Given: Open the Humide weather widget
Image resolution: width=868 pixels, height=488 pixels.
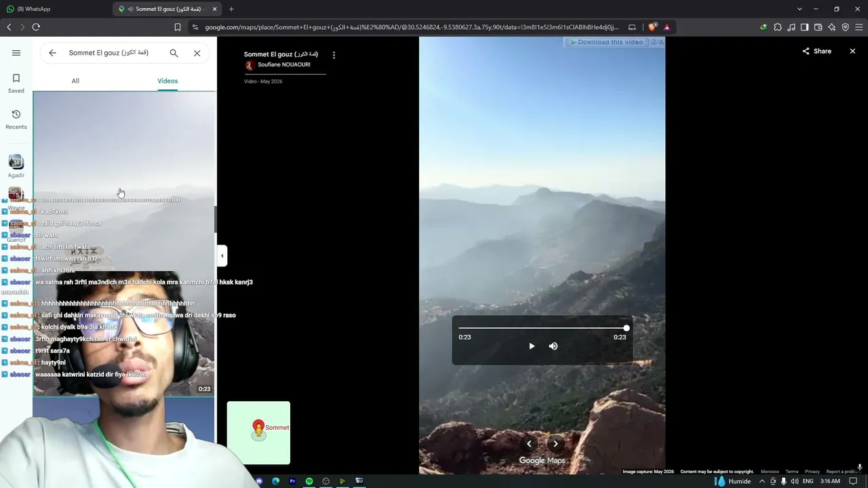Looking at the screenshot, I should (x=732, y=481).
